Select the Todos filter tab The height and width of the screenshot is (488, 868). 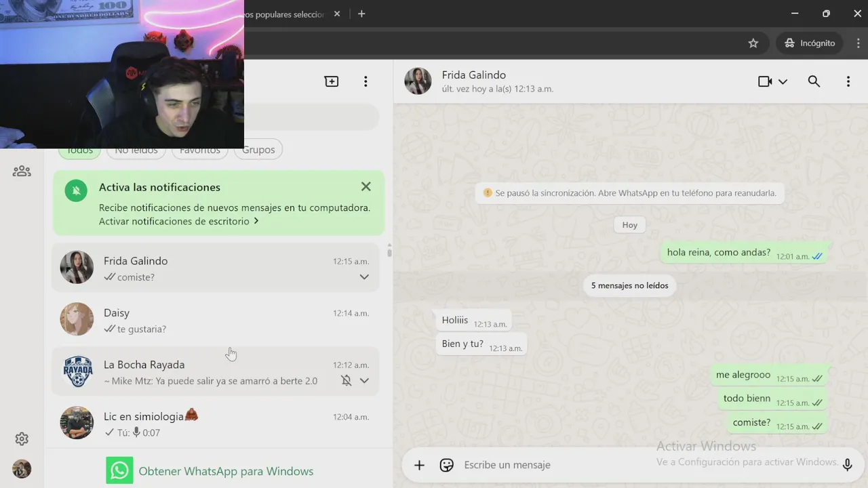(x=79, y=150)
